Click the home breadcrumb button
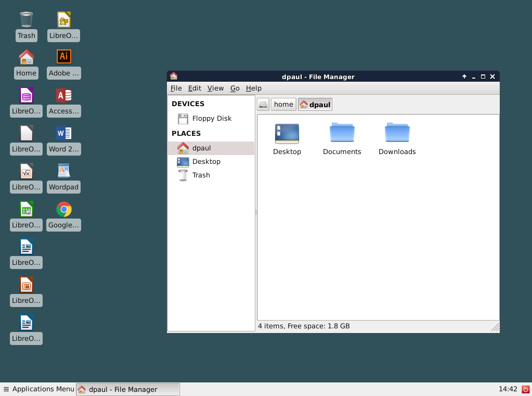 (283, 104)
